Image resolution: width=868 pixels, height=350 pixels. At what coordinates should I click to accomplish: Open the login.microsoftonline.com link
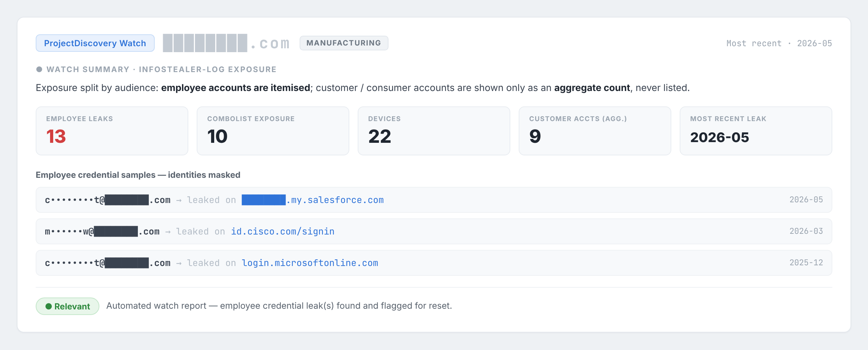[x=310, y=263]
